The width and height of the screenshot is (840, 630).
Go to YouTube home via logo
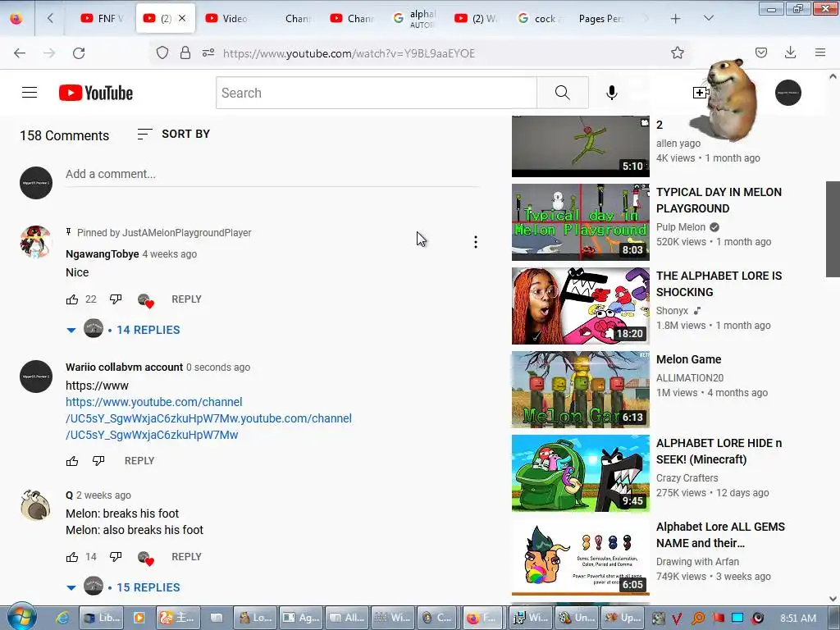[96, 93]
